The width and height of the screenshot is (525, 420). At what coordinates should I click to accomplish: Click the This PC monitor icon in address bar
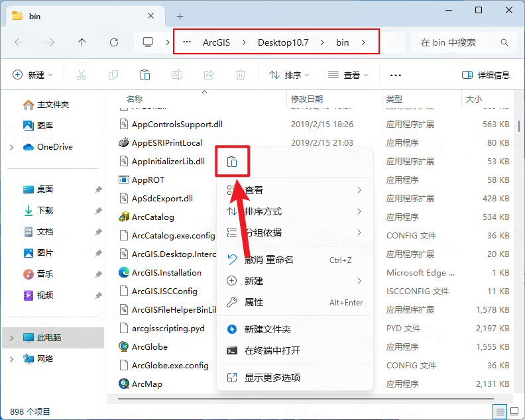pyautogui.click(x=148, y=42)
